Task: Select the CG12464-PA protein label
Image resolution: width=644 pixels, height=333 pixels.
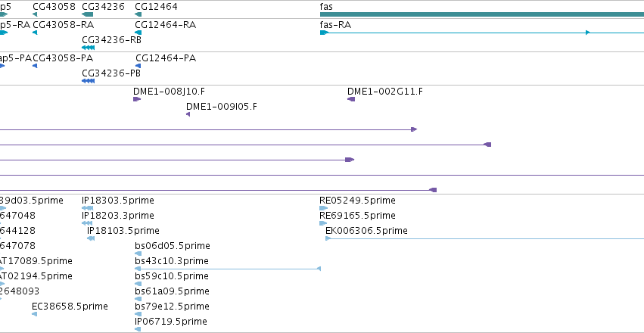Action: (166, 58)
